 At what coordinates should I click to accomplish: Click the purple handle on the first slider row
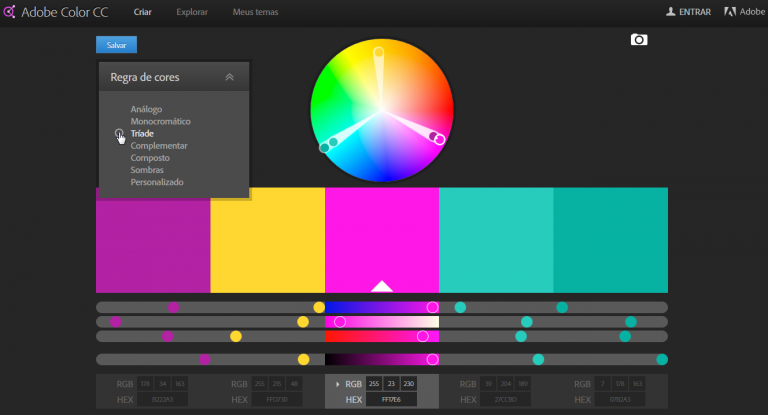(173, 307)
